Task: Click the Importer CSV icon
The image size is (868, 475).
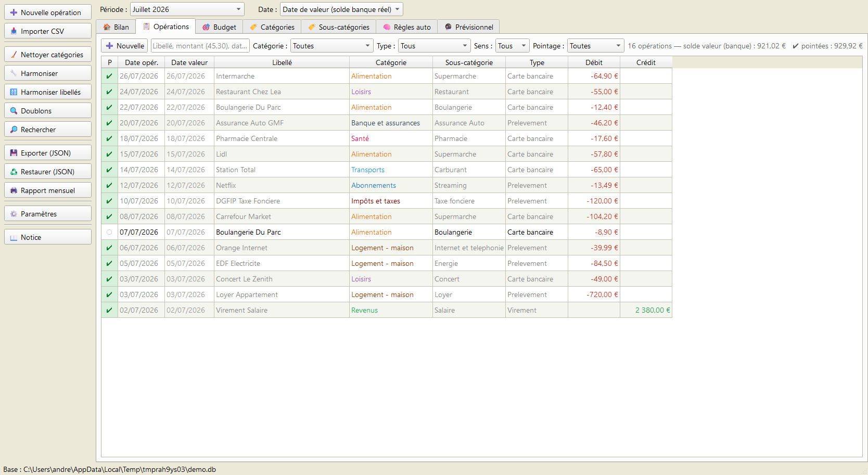Action: (14, 31)
